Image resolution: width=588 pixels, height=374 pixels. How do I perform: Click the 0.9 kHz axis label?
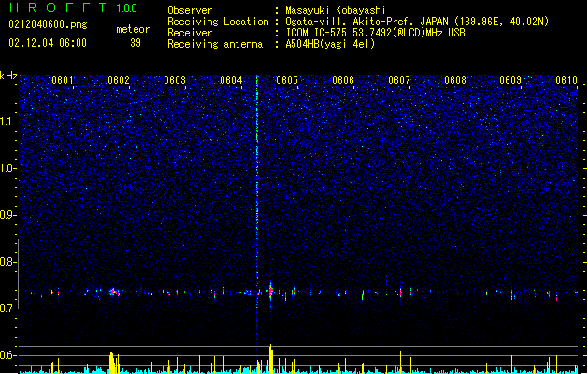point(7,215)
